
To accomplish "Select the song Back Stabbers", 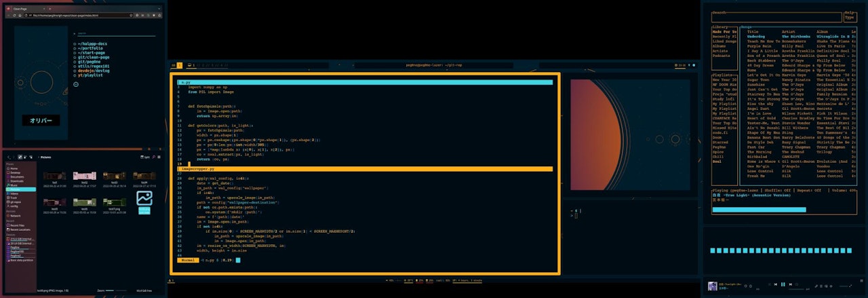I will tap(762, 60).
